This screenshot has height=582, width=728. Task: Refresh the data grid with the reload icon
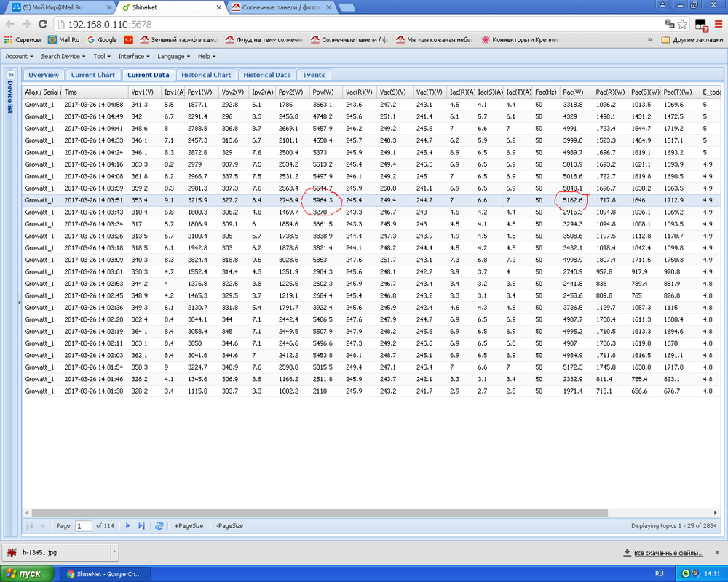tap(159, 526)
